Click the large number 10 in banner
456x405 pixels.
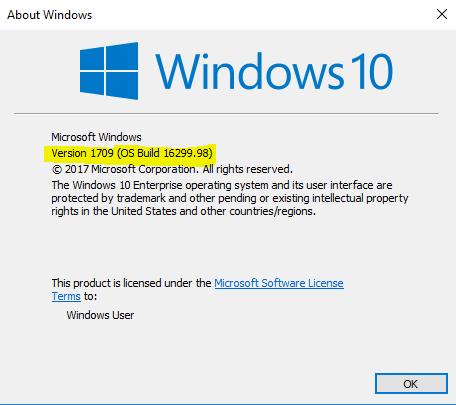point(372,72)
